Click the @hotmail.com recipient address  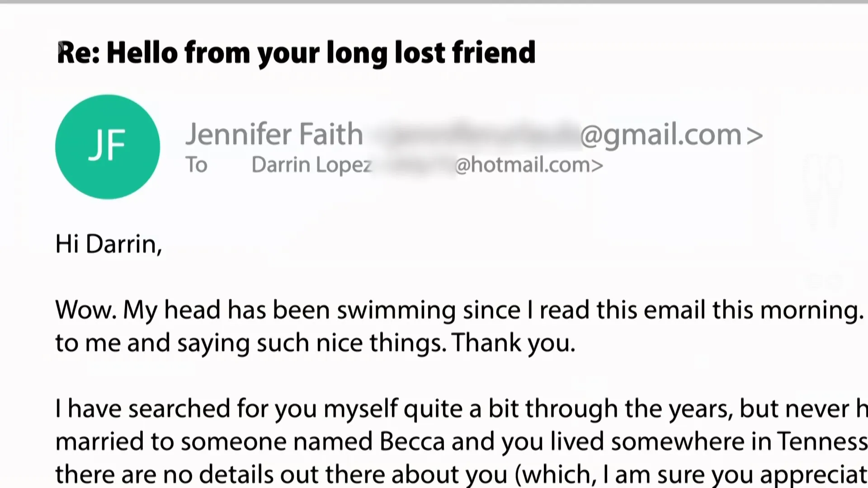click(529, 165)
